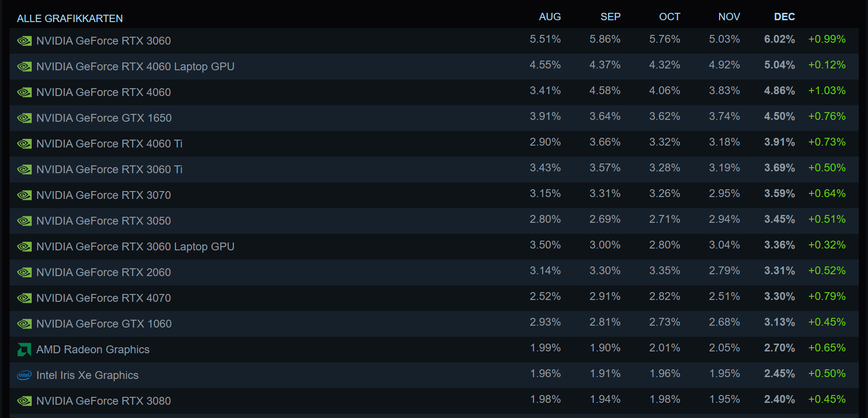This screenshot has height=418, width=868.
Task: Click the NOV column header
Action: 729,17
